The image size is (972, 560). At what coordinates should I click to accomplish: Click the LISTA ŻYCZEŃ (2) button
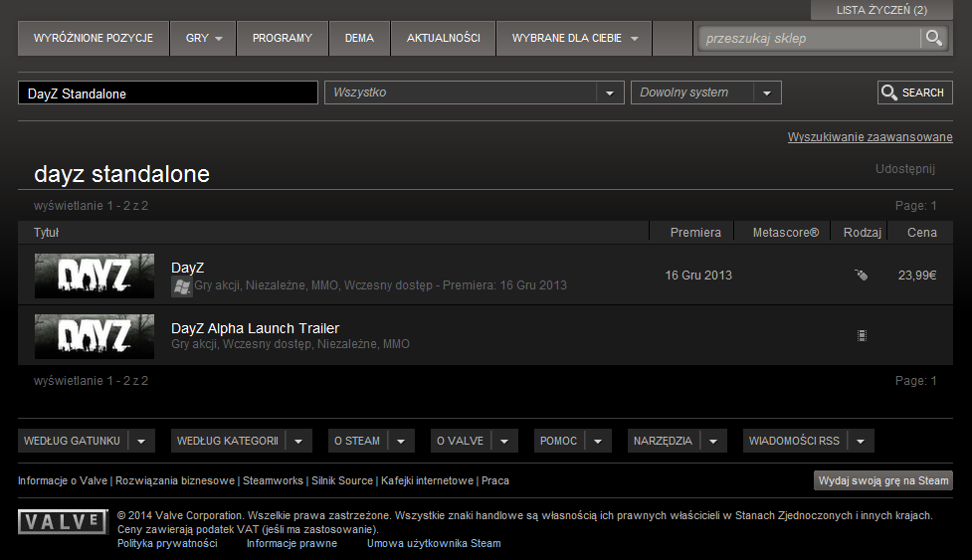click(881, 10)
